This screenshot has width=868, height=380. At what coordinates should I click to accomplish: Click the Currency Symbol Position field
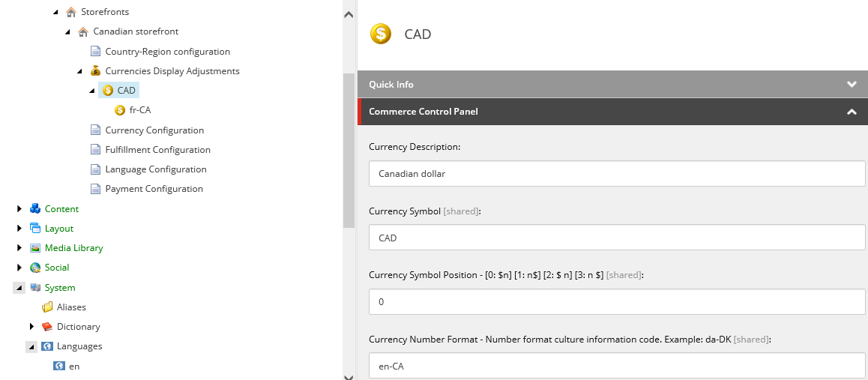pos(617,302)
